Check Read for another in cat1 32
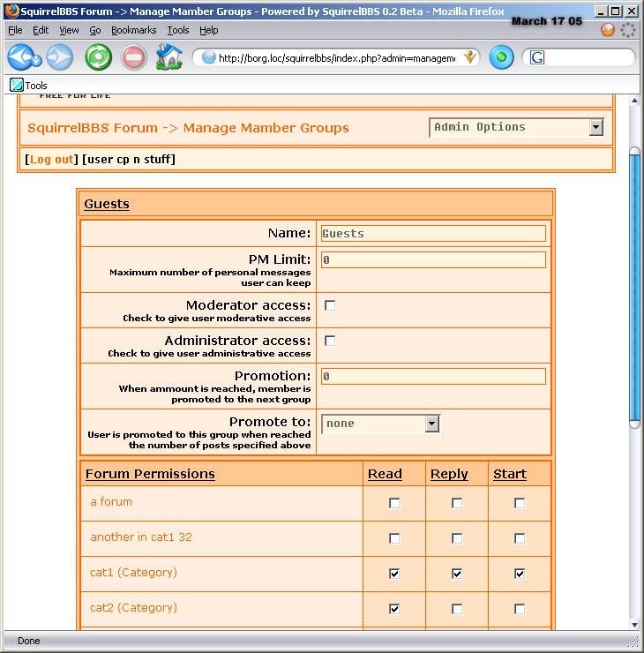The height and width of the screenshot is (653, 644). pyautogui.click(x=394, y=538)
